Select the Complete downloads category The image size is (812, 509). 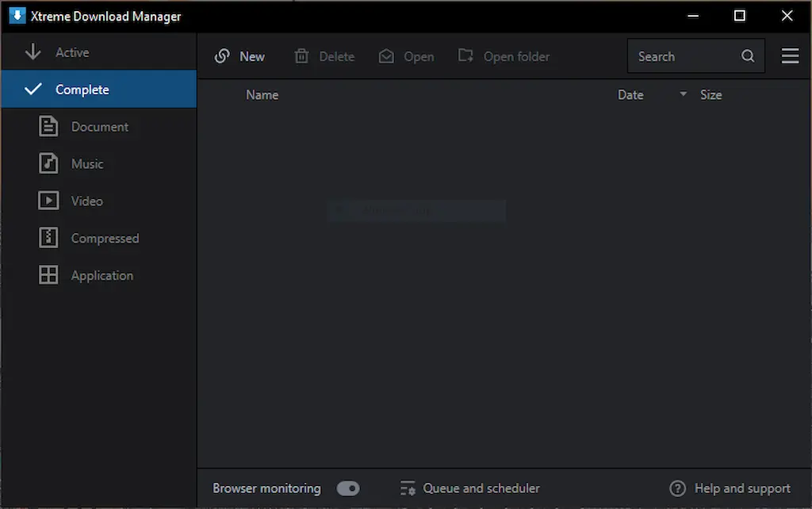click(99, 89)
